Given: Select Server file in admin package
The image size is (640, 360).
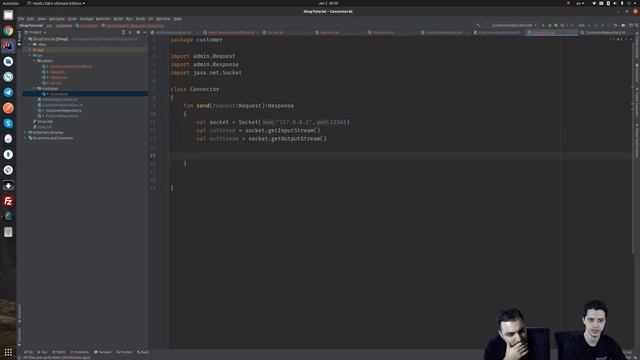Looking at the screenshot, I should pos(56,83).
